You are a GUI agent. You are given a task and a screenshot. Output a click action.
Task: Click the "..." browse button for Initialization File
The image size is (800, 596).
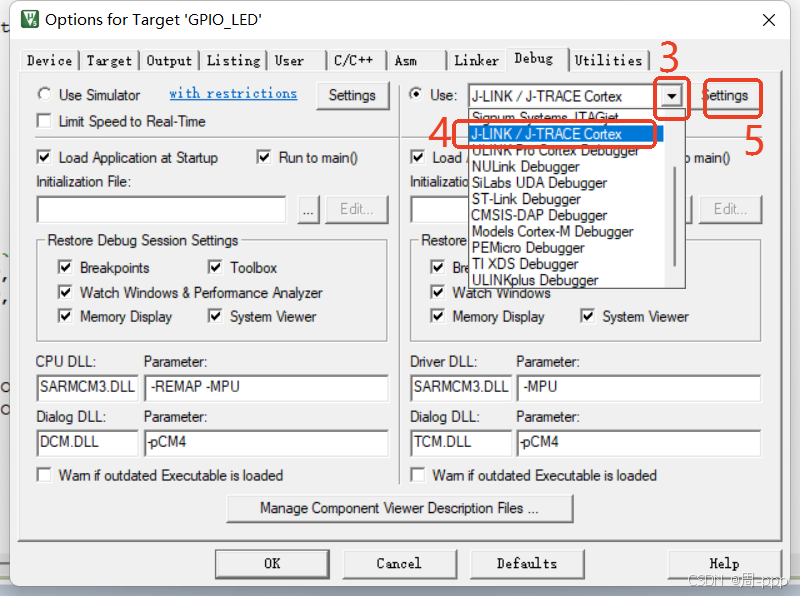(307, 209)
